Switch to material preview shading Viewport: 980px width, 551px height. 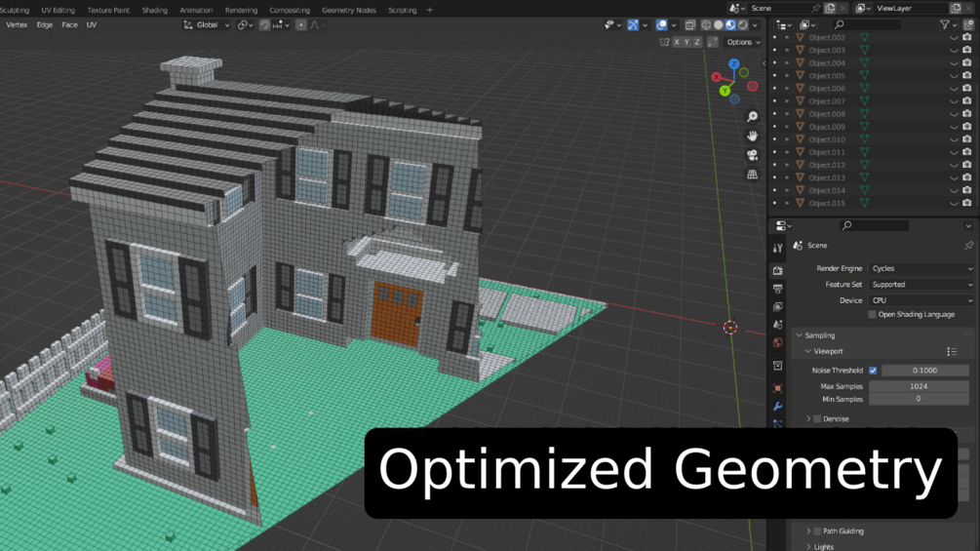(x=730, y=25)
